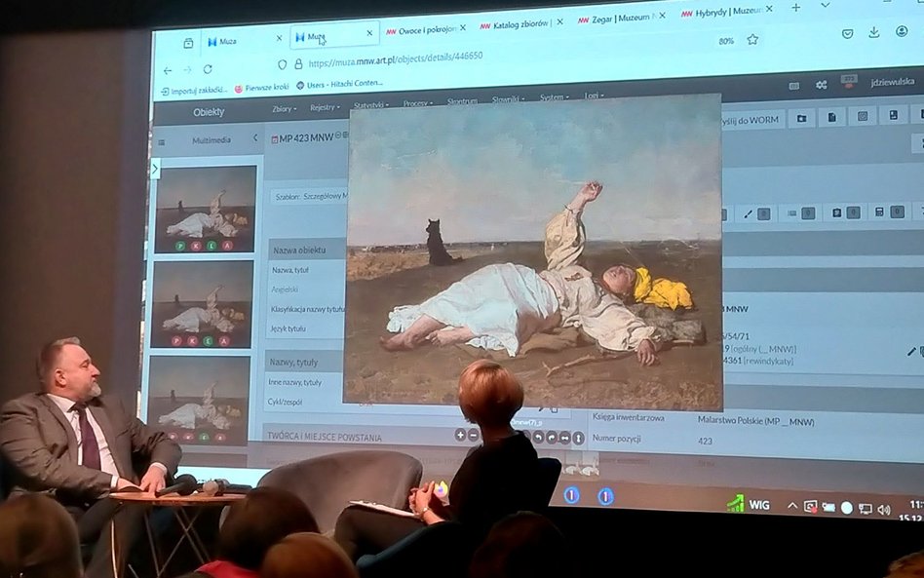Open the Procesy dropdown menu

click(x=418, y=103)
